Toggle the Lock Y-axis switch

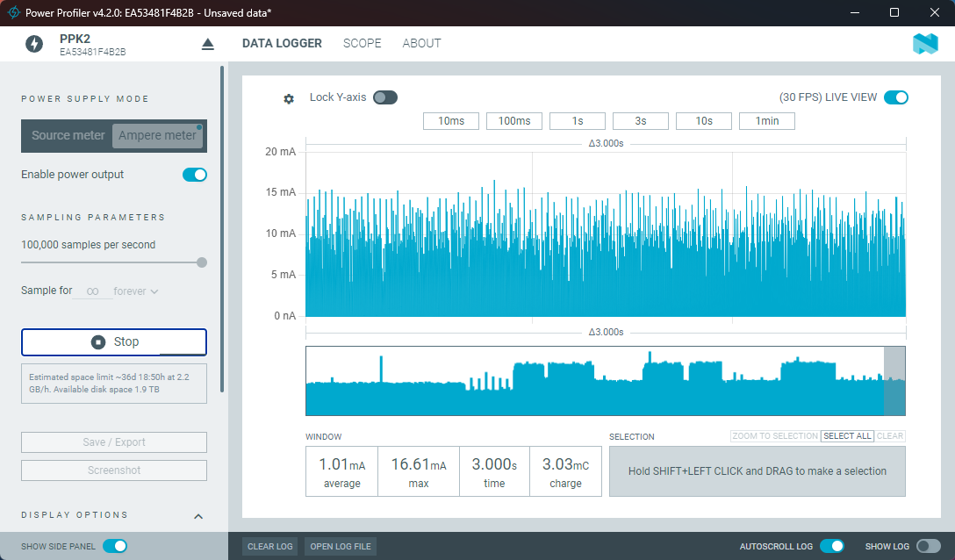385,97
